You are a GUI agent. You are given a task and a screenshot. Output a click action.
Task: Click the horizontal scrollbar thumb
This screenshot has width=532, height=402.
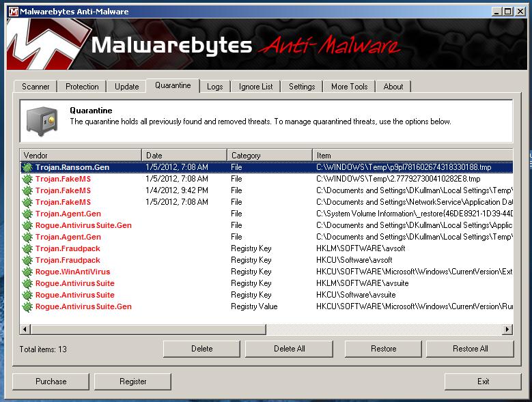pyautogui.click(x=148, y=329)
